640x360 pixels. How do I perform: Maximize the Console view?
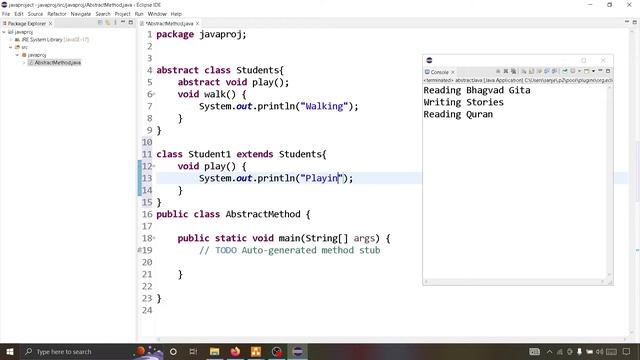coord(608,71)
